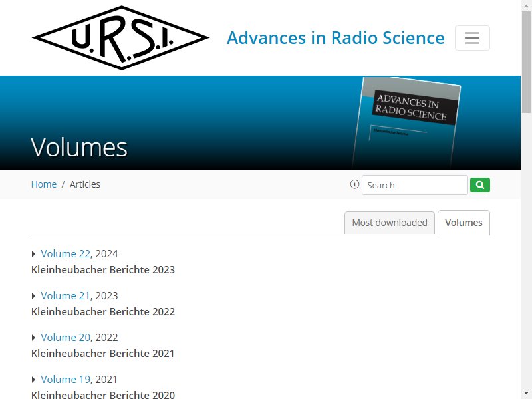Click the Articles breadcrumb text

85,184
